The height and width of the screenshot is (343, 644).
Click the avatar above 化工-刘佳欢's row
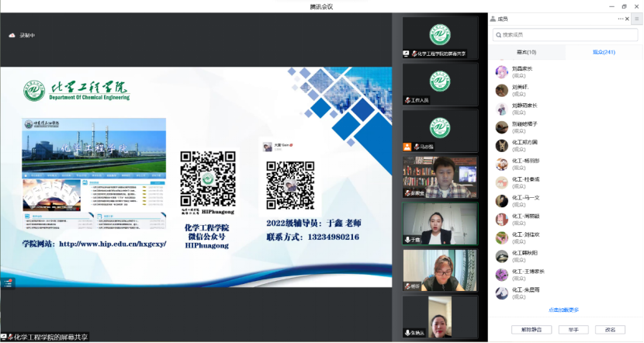click(x=501, y=220)
